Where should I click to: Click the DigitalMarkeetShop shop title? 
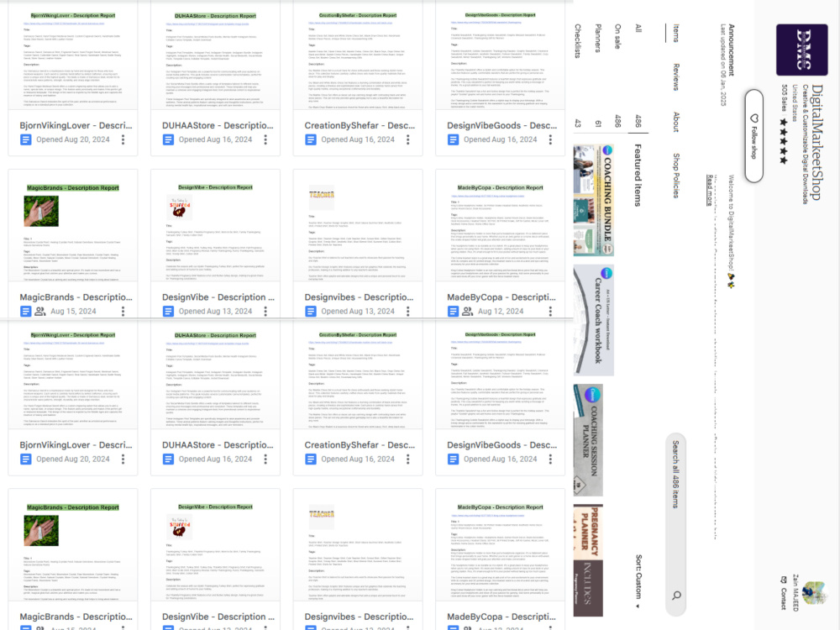point(816,142)
